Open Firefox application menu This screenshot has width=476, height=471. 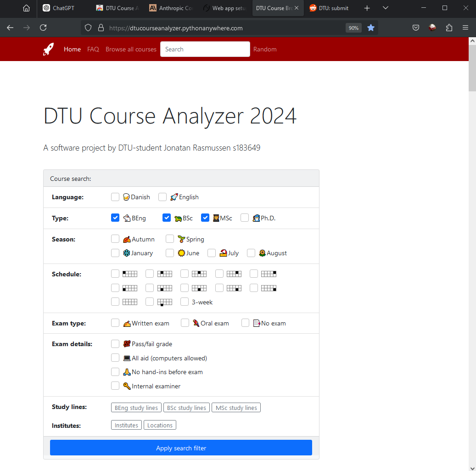[465, 28]
